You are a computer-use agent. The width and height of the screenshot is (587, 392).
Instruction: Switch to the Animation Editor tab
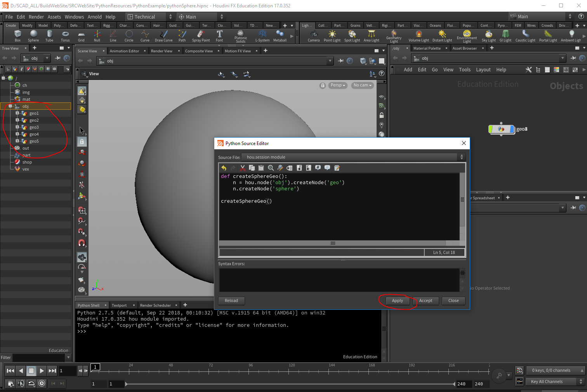[x=124, y=51]
